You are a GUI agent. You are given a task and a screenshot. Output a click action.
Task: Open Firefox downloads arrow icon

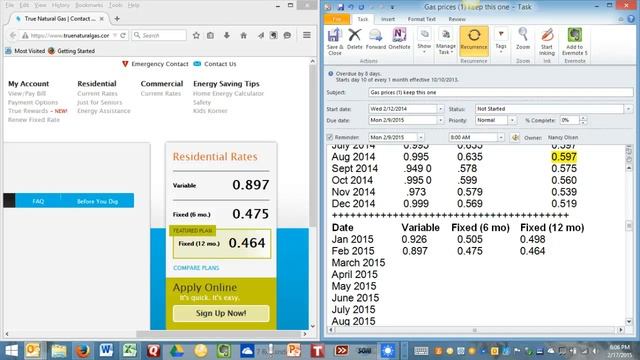(x=227, y=36)
